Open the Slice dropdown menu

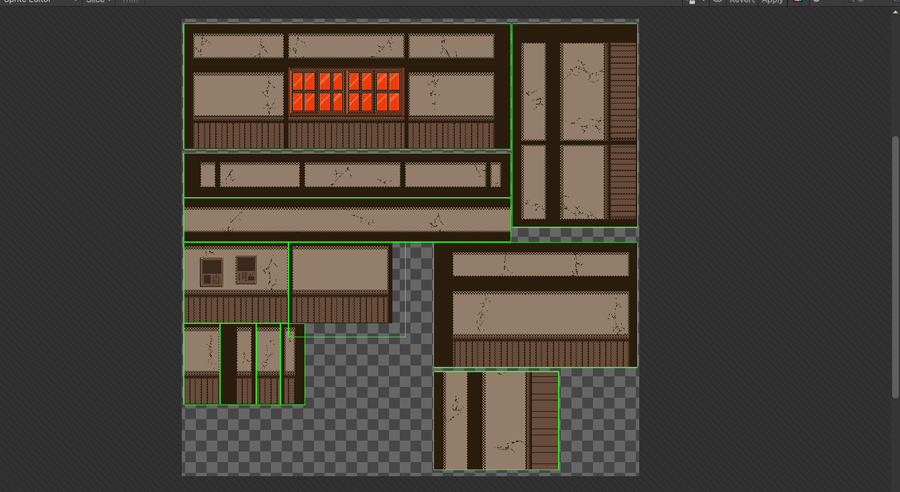98,2
